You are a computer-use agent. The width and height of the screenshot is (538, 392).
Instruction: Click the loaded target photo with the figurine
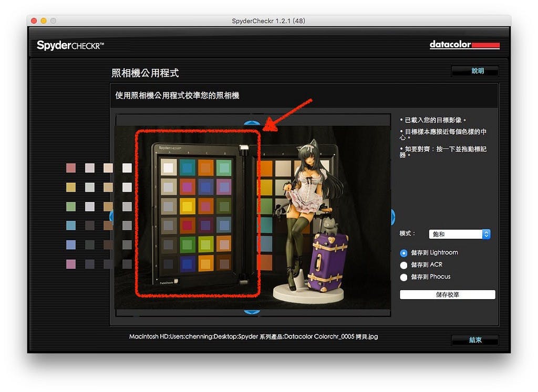tap(253, 217)
